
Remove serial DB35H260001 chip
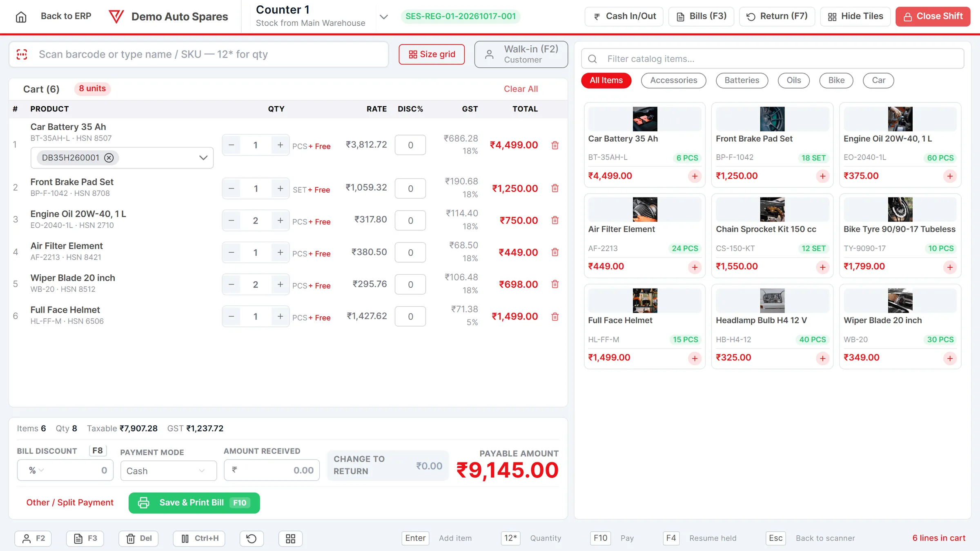pos(109,158)
